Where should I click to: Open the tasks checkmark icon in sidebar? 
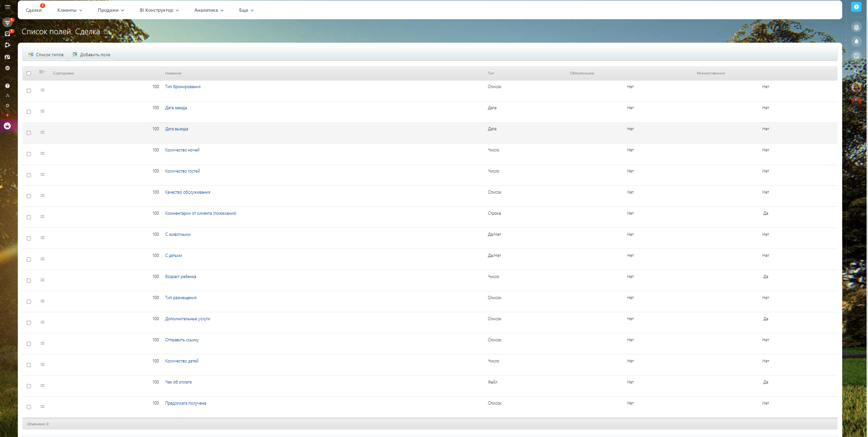(7, 34)
